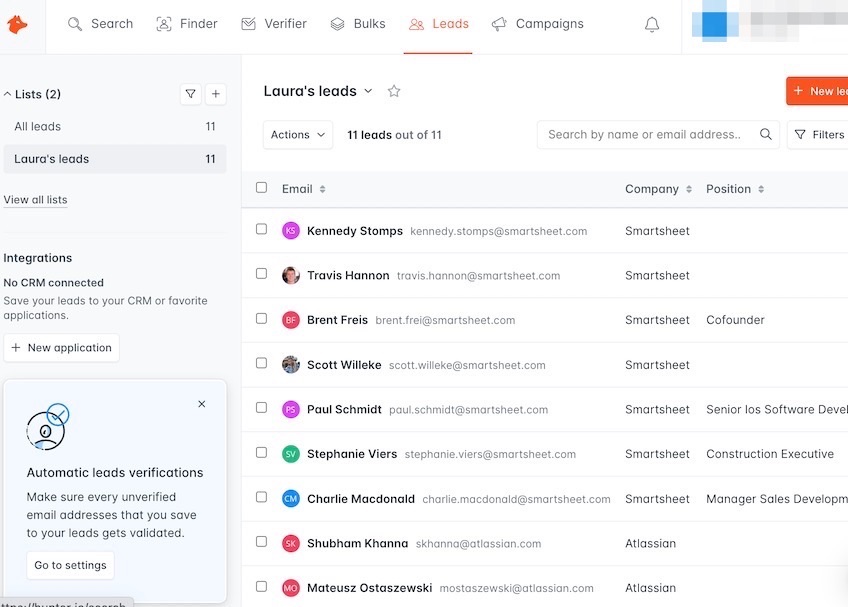Click Atlassian company in Shubham Khanna row
This screenshot has height=607, width=848.
[x=651, y=543]
